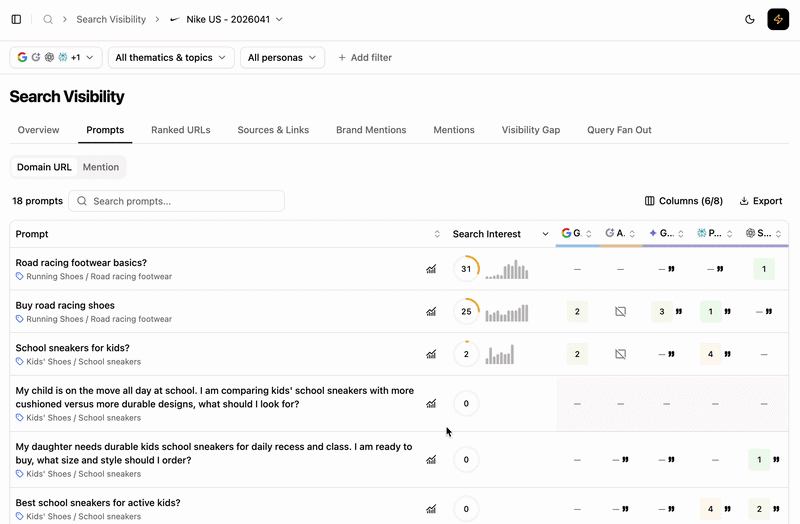Open trend chart for School sneakers for kids
This screenshot has width=800, height=524.
[431, 354]
